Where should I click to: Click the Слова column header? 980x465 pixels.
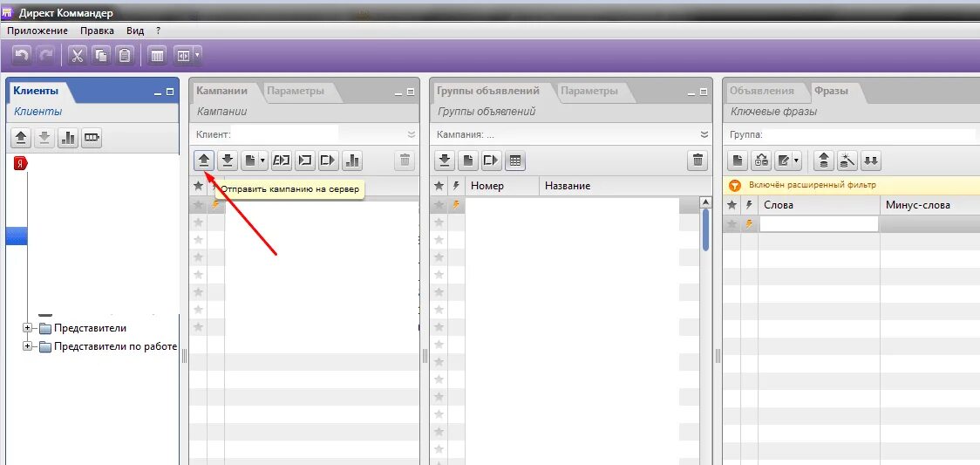(820, 204)
